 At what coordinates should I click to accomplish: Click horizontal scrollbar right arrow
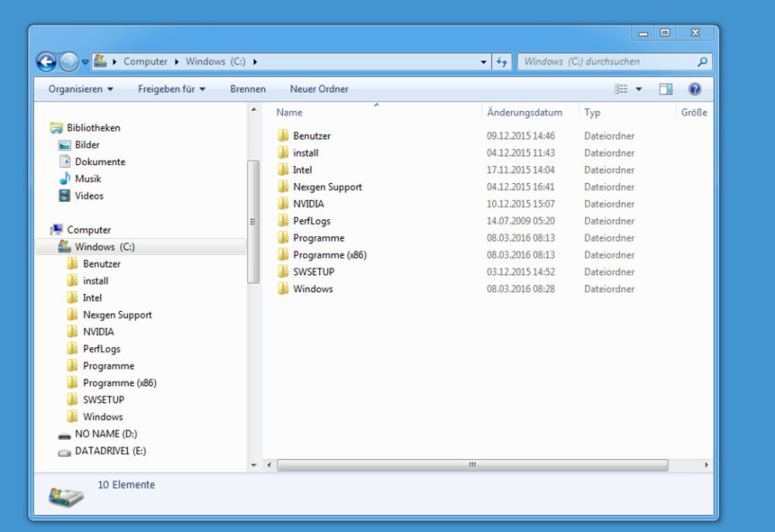coord(706,465)
